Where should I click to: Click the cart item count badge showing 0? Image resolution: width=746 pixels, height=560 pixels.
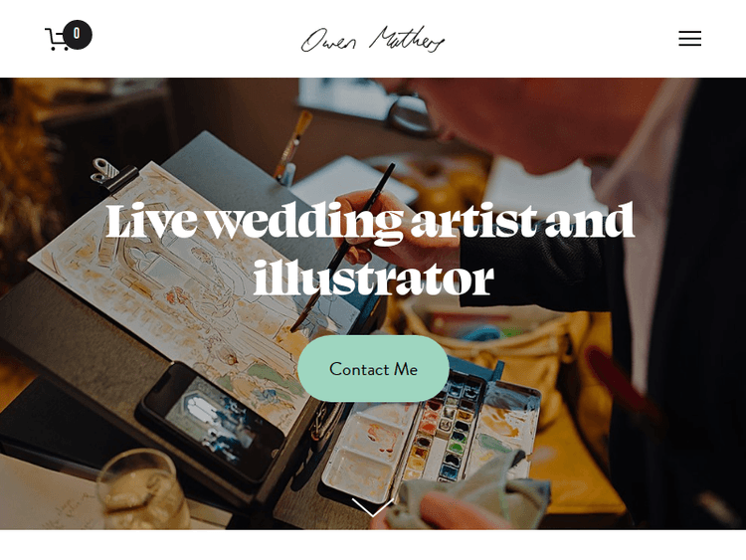(77, 34)
